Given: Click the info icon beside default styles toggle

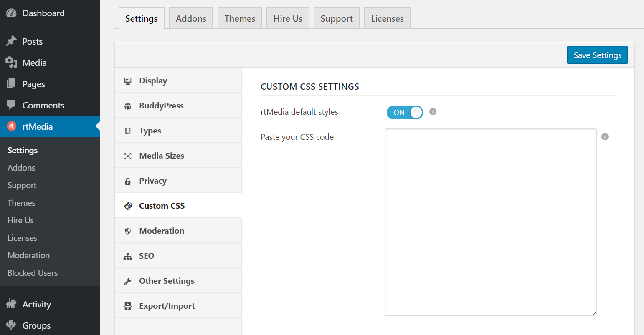Looking at the screenshot, I should click(x=433, y=112).
